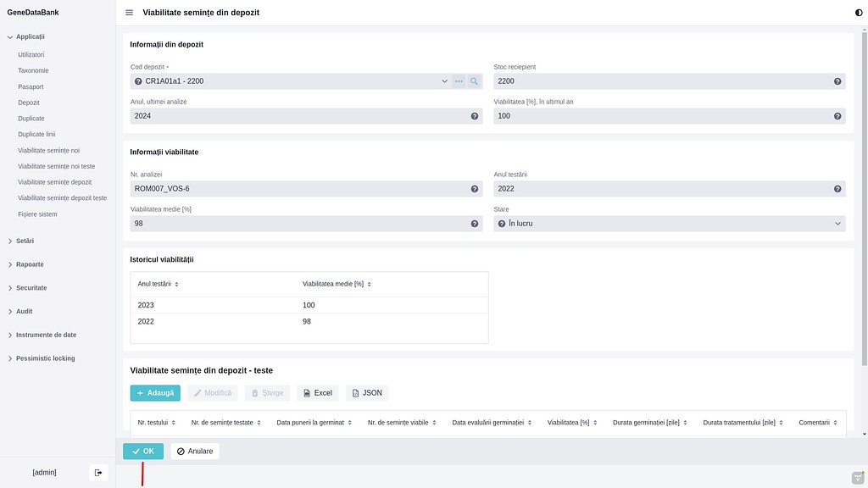The width and height of the screenshot is (868, 488).
Task: Open help icon for Anul ultimei analize
Action: [x=475, y=116]
